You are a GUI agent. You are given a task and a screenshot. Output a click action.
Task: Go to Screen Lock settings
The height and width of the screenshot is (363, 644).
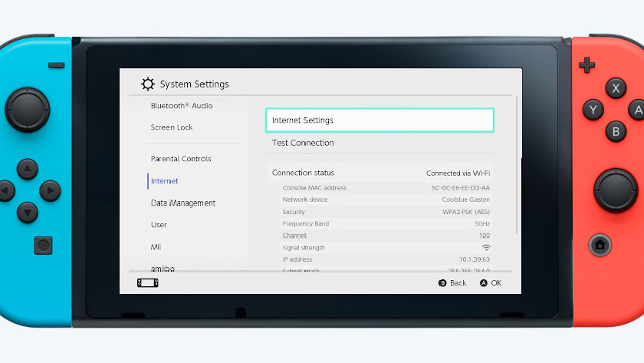[172, 127]
